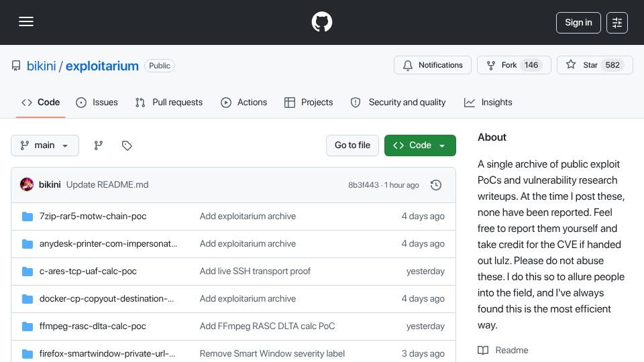Click 'yesterday' on c-ares row
Screen dimensions: 644x362
[425, 271]
